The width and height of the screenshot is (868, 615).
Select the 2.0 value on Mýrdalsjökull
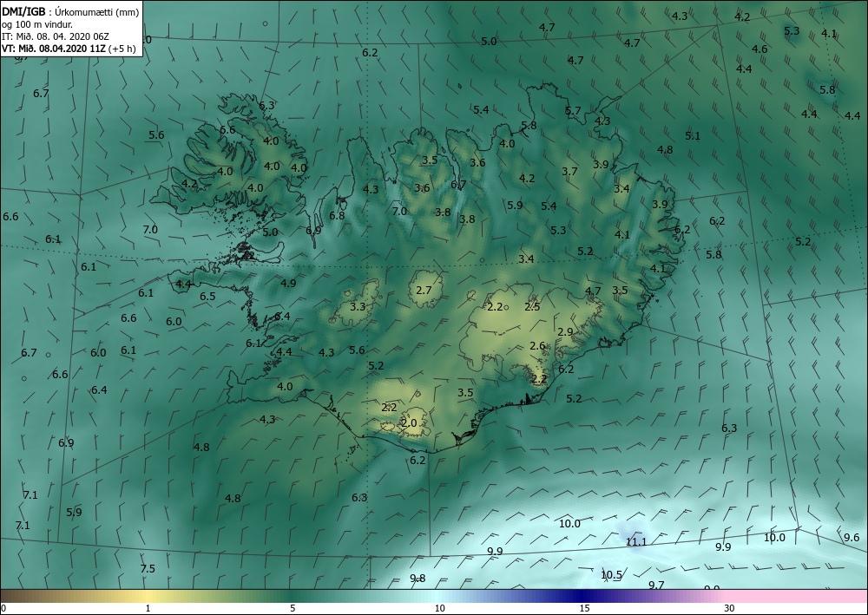pyautogui.click(x=409, y=423)
